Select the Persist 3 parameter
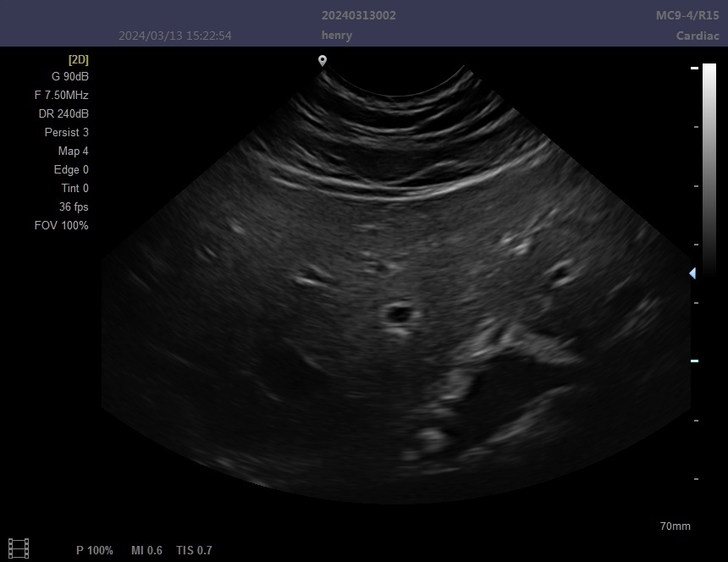Screen dimensions: 728x562 [66, 133]
